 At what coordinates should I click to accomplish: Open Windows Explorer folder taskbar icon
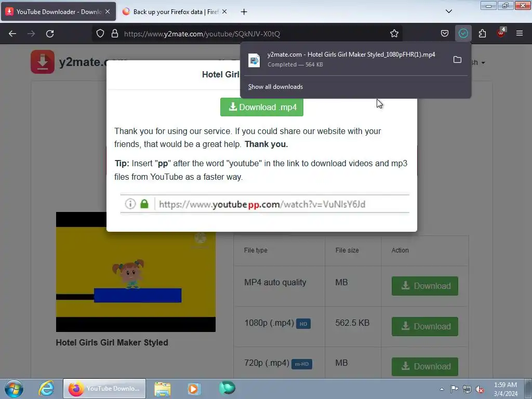point(163,389)
